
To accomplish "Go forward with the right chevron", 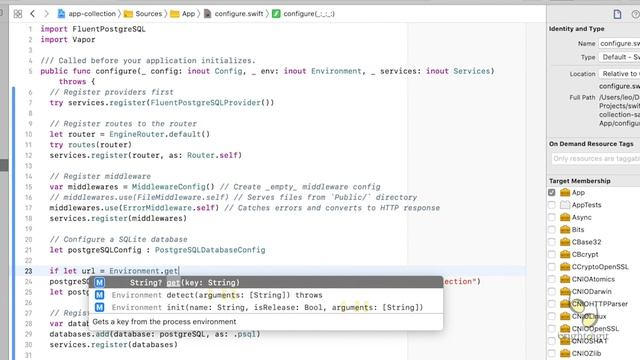I will click(x=47, y=14).
